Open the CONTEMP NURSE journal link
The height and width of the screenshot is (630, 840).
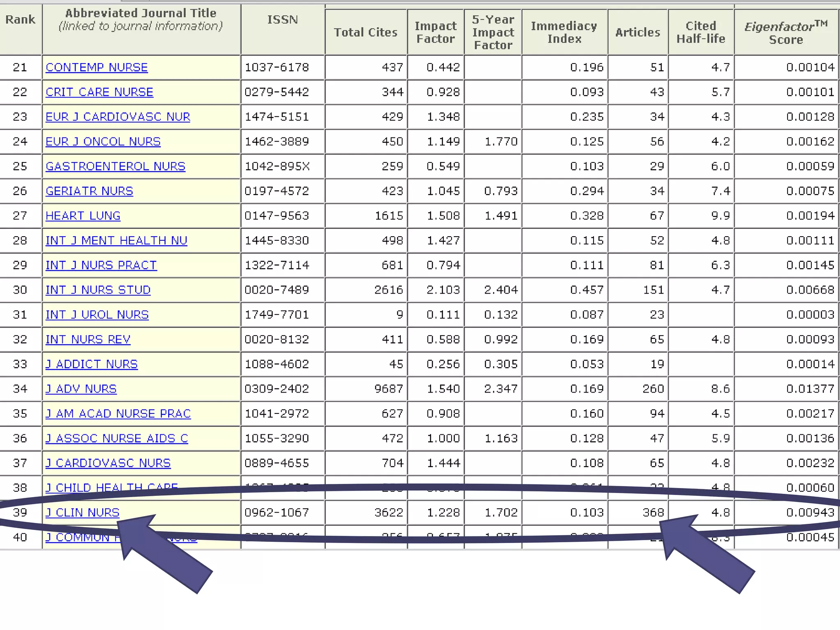click(x=96, y=67)
